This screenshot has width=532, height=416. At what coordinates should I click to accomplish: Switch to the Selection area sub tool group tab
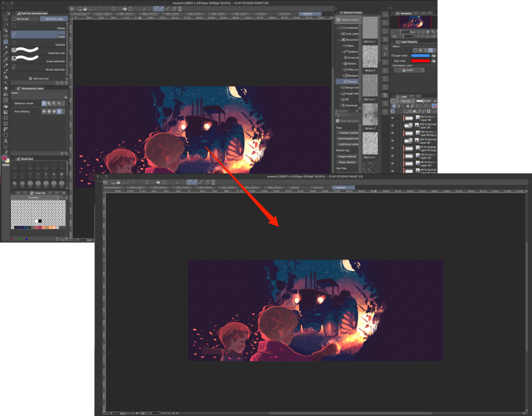point(54,19)
